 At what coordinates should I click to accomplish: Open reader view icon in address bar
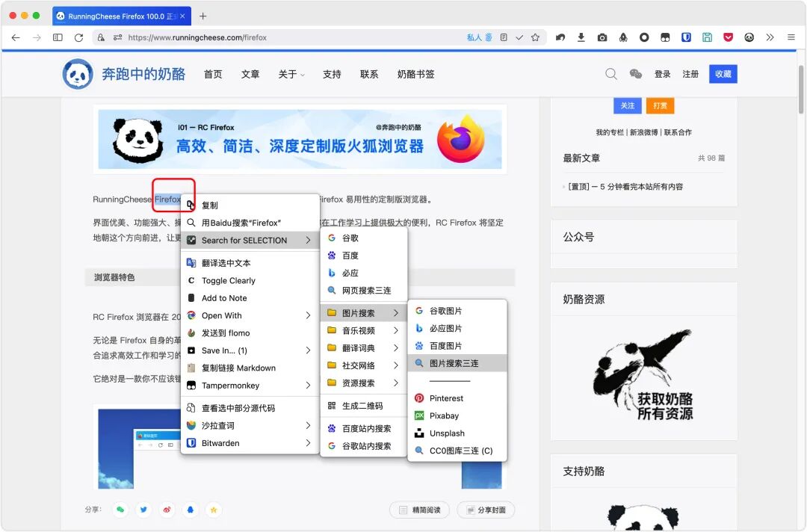point(504,37)
